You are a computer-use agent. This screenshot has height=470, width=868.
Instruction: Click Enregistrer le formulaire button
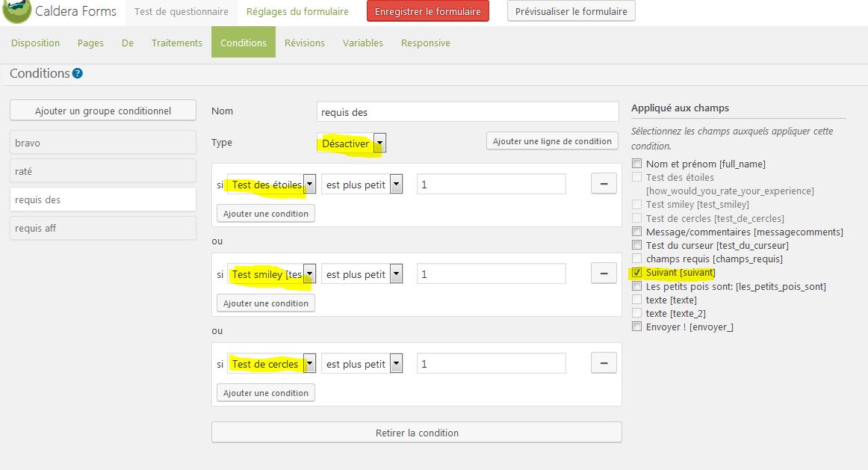coord(428,11)
